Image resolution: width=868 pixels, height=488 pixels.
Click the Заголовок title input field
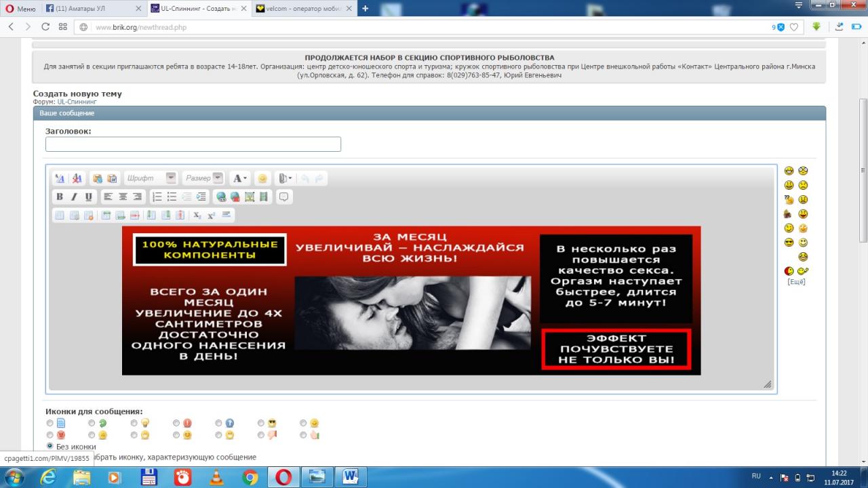pyautogui.click(x=193, y=144)
